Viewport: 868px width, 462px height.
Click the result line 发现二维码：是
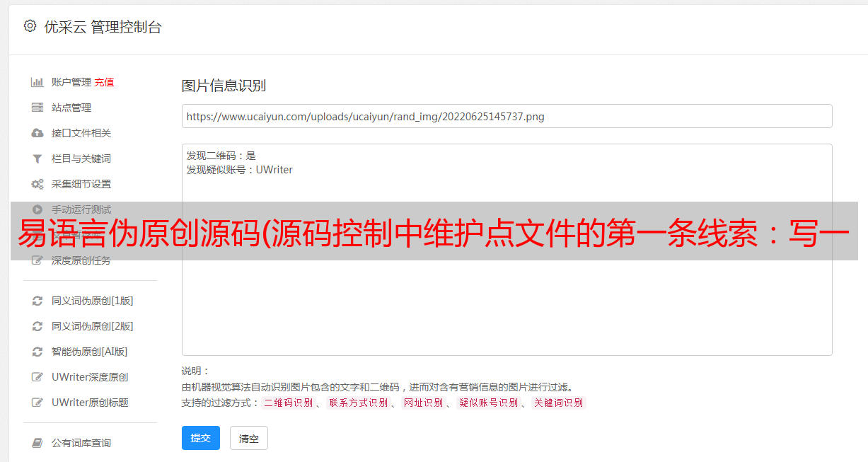[x=221, y=156]
